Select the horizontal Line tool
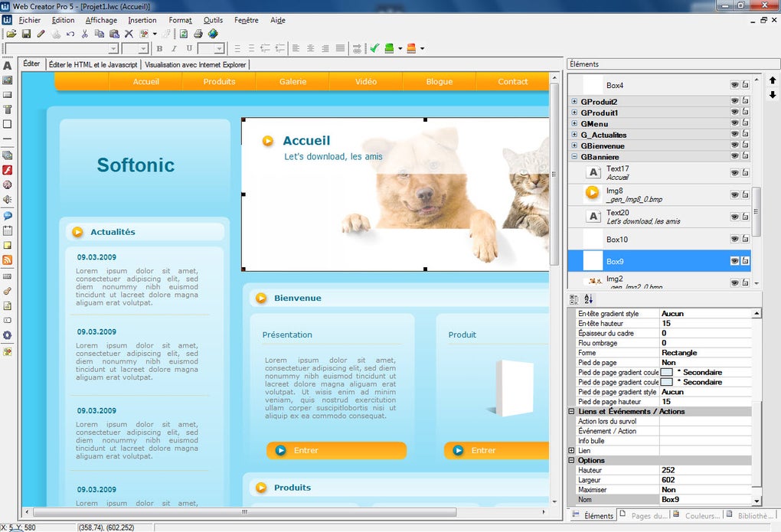 coord(8,139)
